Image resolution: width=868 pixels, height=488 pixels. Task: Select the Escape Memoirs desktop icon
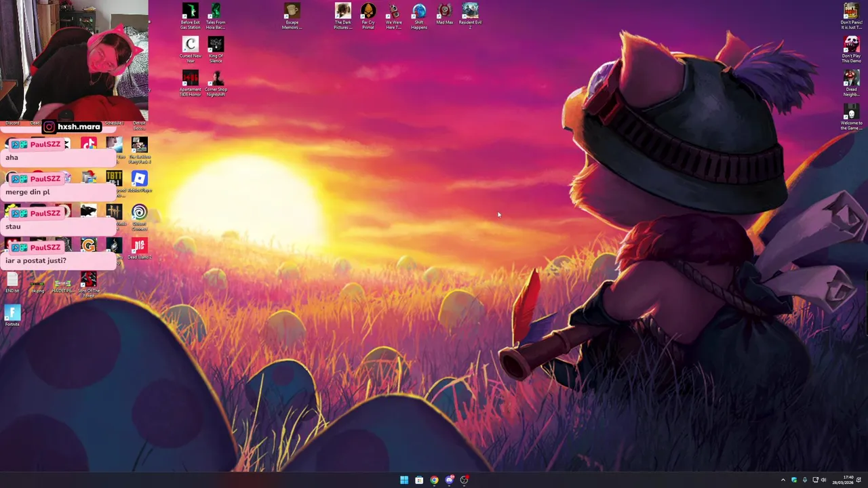click(x=292, y=16)
